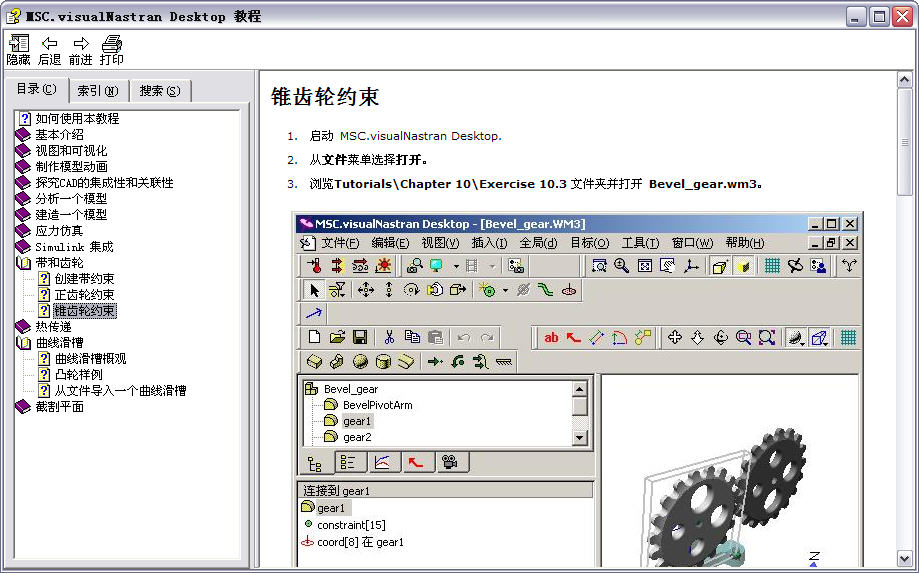Click the blue arrow vector icon

[x=314, y=313]
